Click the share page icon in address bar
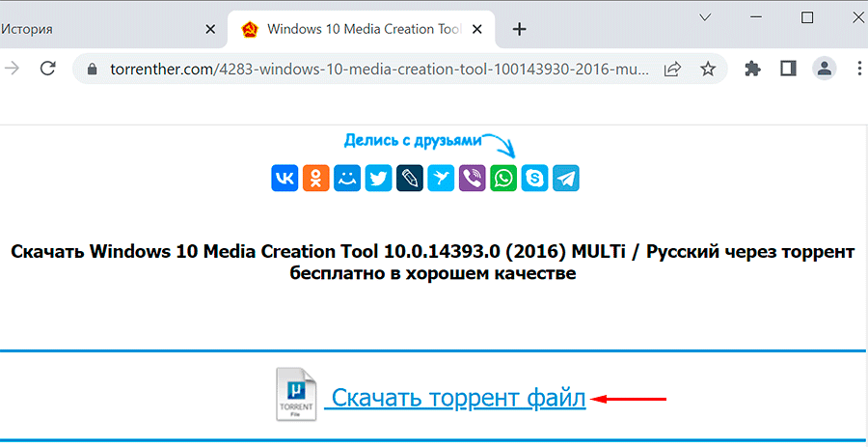Image resolution: width=868 pixels, height=447 pixels. (x=672, y=69)
